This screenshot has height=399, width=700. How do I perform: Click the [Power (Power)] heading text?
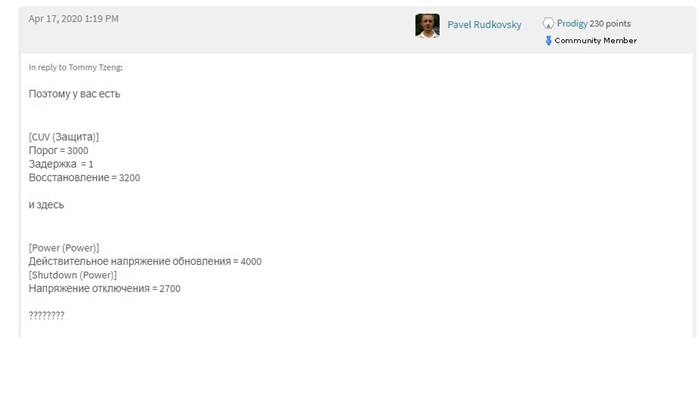64,248
